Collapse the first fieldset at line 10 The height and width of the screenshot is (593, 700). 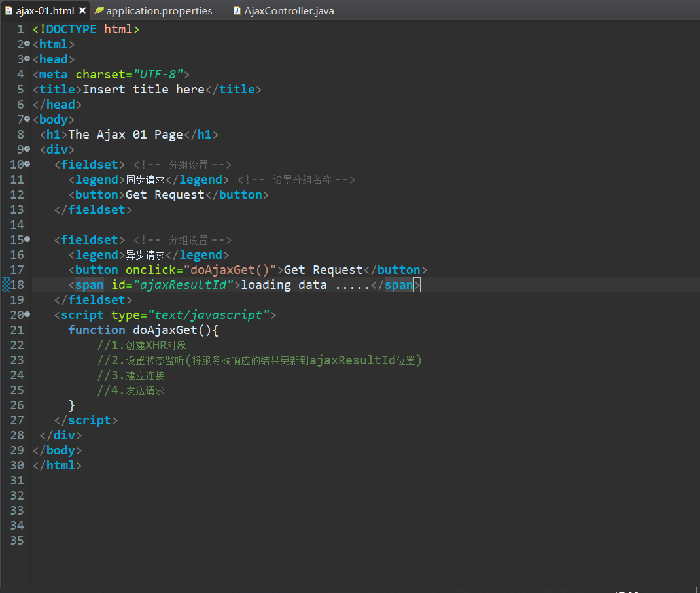(27, 163)
